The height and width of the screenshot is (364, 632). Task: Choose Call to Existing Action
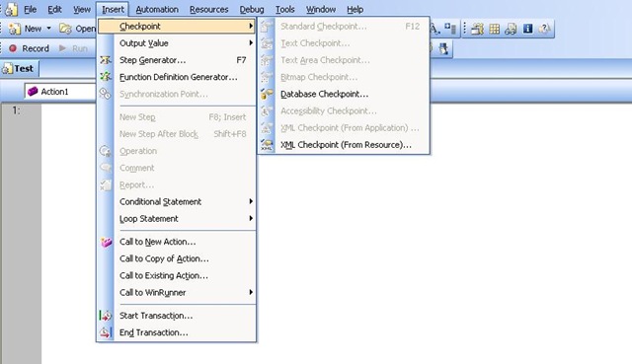pos(177,275)
